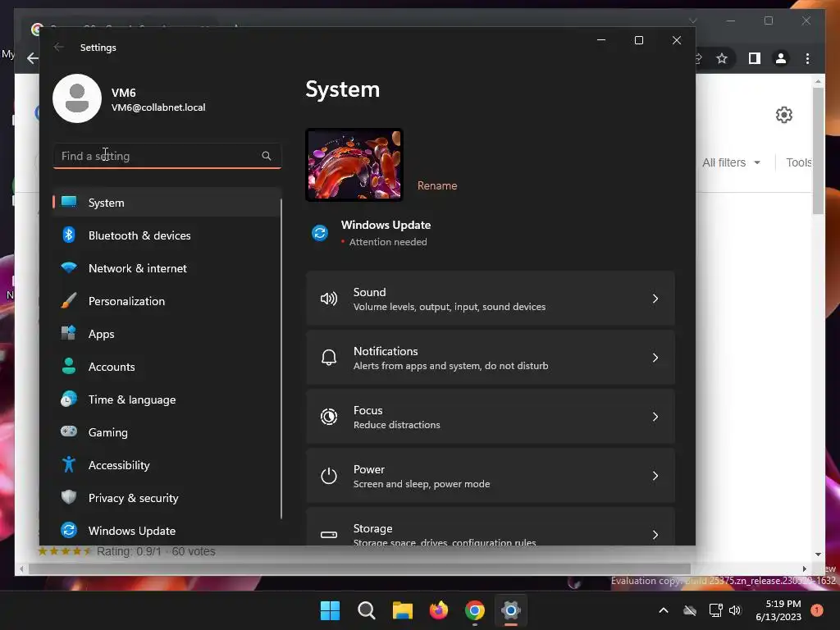Click the paintbrush Personalization icon
The width and height of the screenshot is (840, 630).
pos(69,300)
